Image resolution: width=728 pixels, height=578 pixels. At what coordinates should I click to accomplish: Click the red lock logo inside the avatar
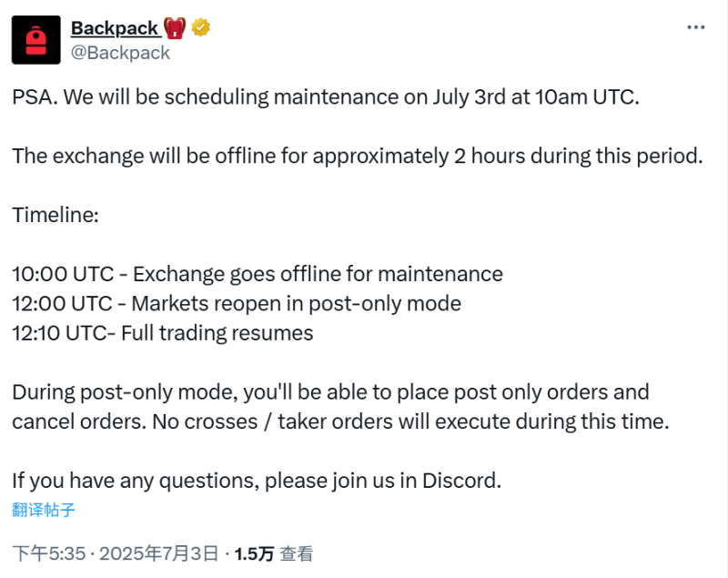35,39
